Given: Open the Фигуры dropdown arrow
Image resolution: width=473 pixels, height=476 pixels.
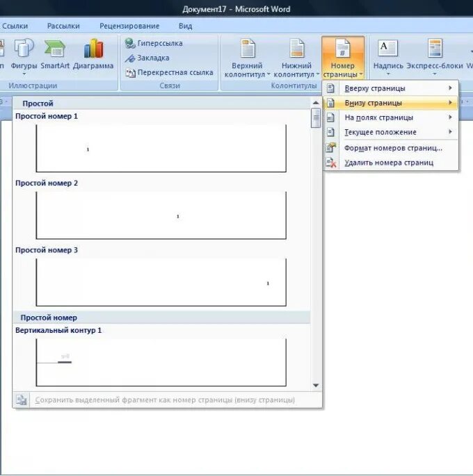Looking at the screenshot, I should click(x=24, y=74).
